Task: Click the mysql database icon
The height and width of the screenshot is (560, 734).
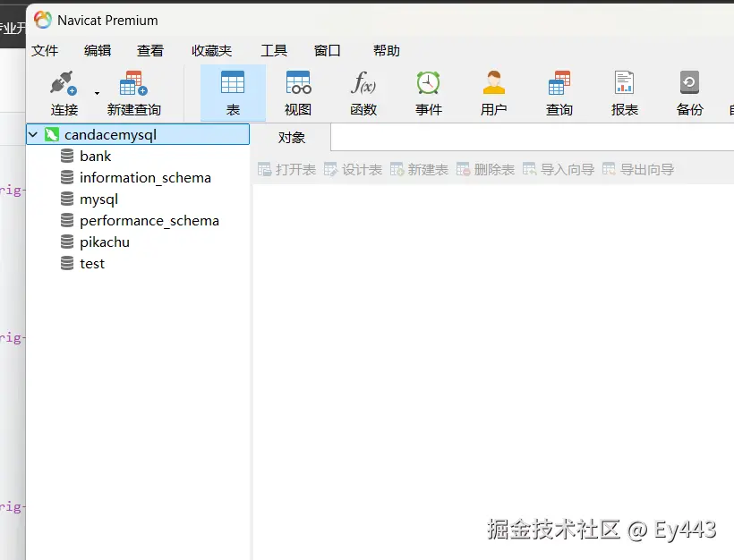Action: 67,199
